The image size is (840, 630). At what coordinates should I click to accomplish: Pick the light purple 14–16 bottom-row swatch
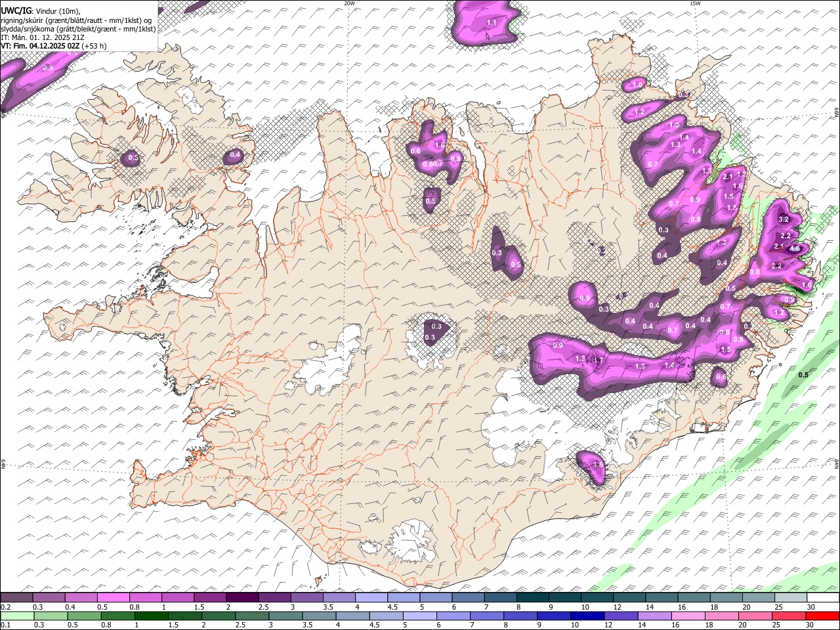(654, 616)
